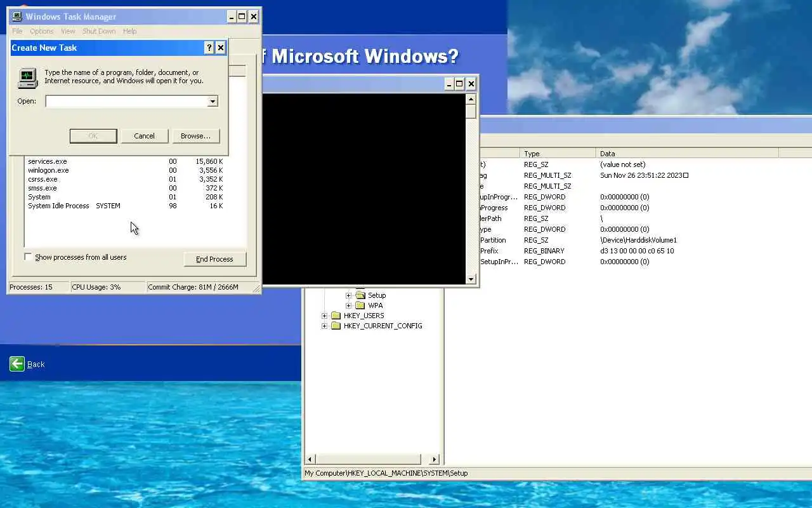Click the Data column header in Registry Editor

pyautogui.click(x=687, y=154)
